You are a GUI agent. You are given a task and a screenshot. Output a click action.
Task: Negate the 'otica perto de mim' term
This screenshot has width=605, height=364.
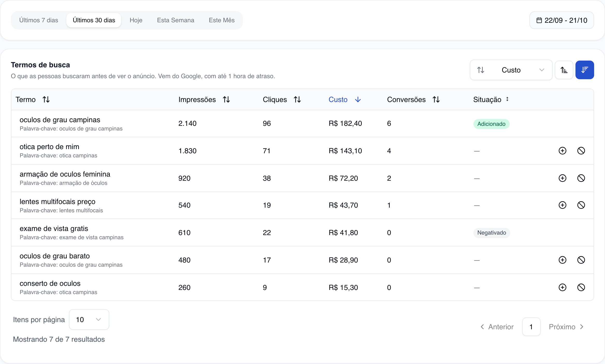[x=581, y=151]
